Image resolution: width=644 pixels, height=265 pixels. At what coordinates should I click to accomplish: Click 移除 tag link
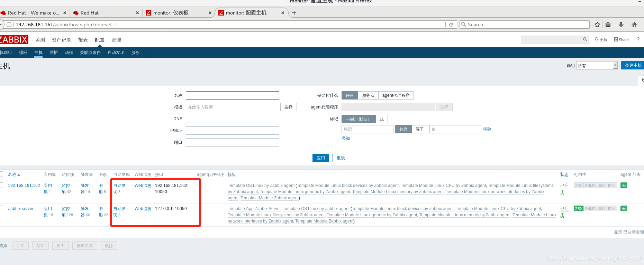point(487,129)
